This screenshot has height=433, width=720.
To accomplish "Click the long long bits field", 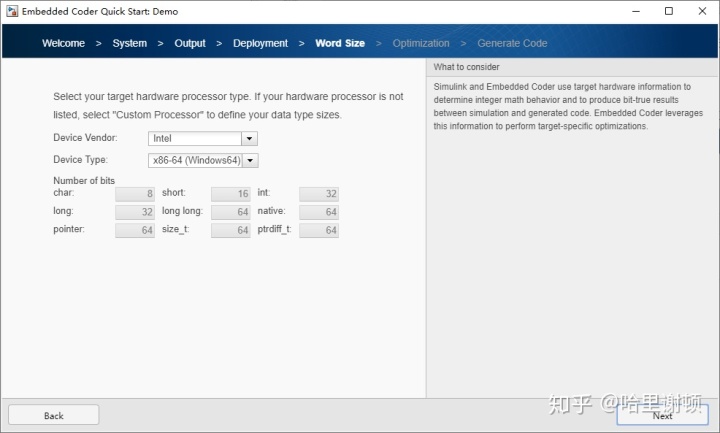I will [231, 212].
